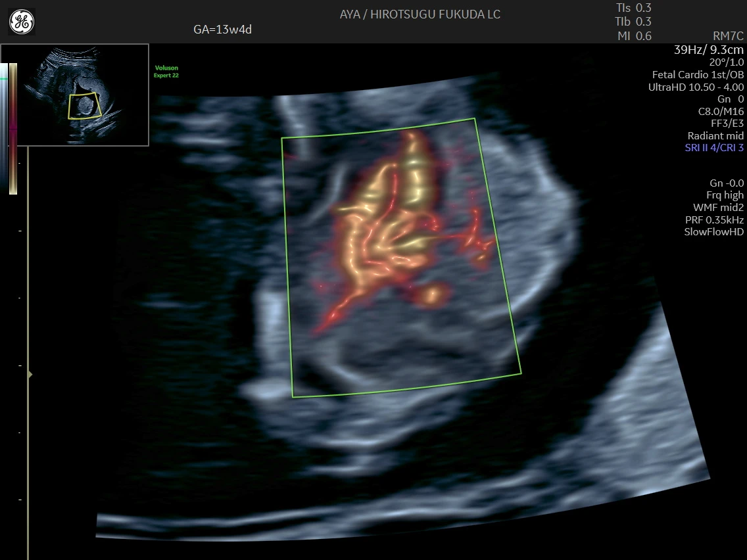This screenshot has width=747, height=560.
Task: Click the yellow ROI box in the overview thumbnail
Action: tap(85, 106)
